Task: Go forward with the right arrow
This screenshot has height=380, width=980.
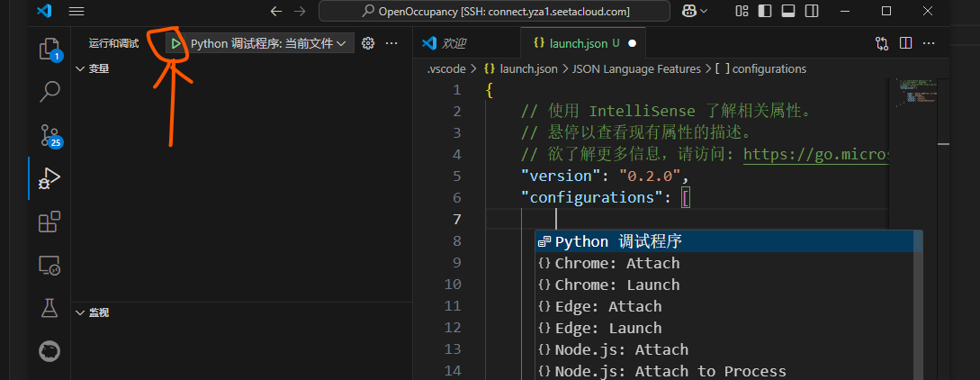Action: pos(300,11)
